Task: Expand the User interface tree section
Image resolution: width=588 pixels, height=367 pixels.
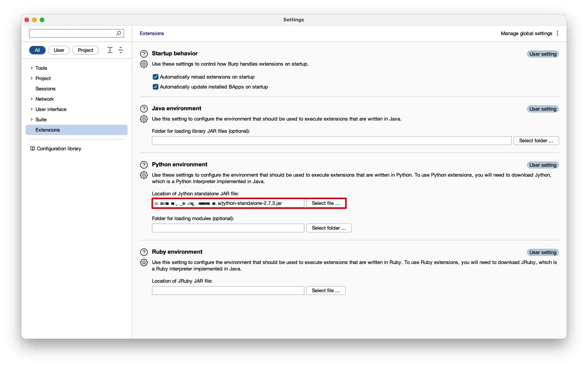Action: click(x=32, y=109)
